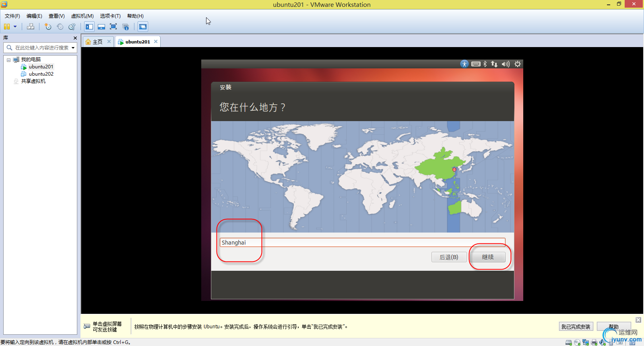
Task: Open the Ubuntu system gear menu
Action: pyautogui.click(x=518, y=64)
